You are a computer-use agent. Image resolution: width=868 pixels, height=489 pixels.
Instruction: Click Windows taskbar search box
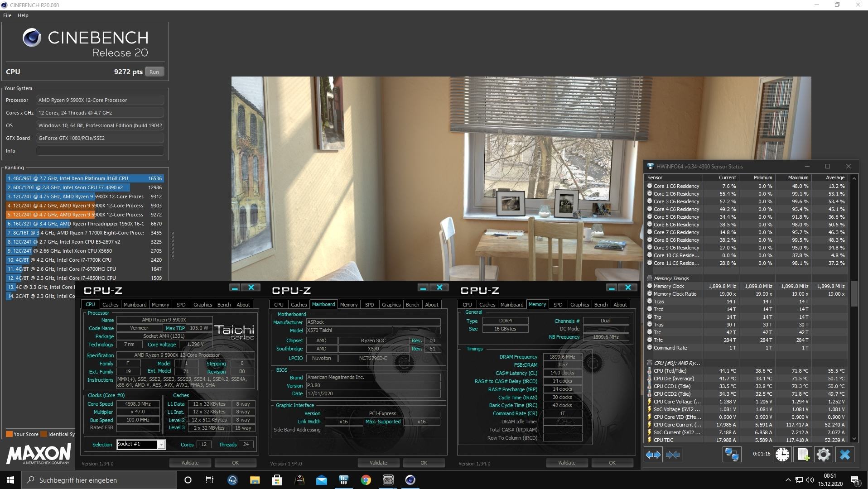tap(99, 480)
